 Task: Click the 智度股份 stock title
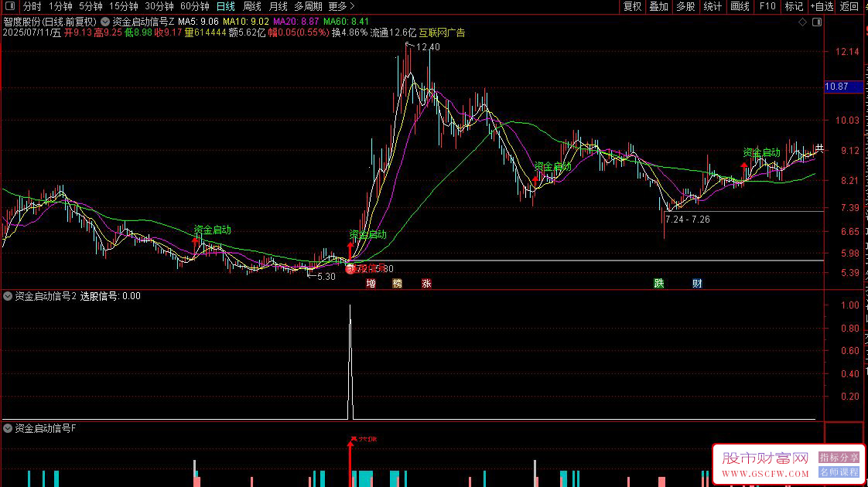pos(22,22)
